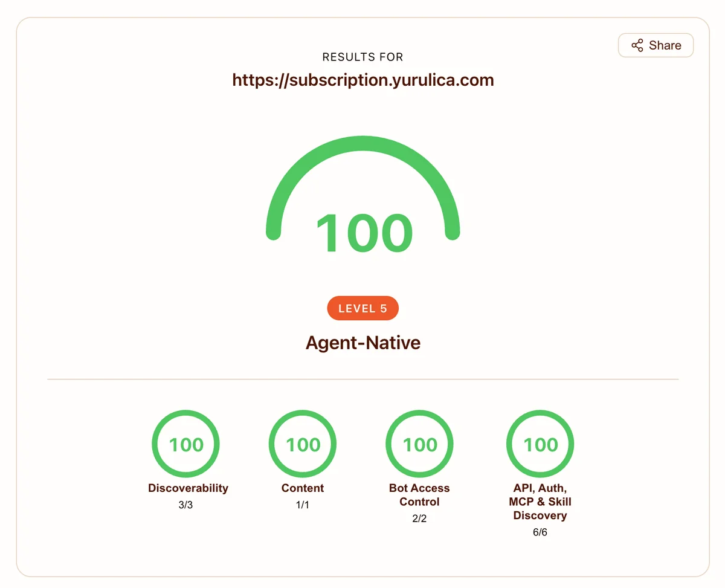Click the Discoverability category label

[x=188, y=488]
